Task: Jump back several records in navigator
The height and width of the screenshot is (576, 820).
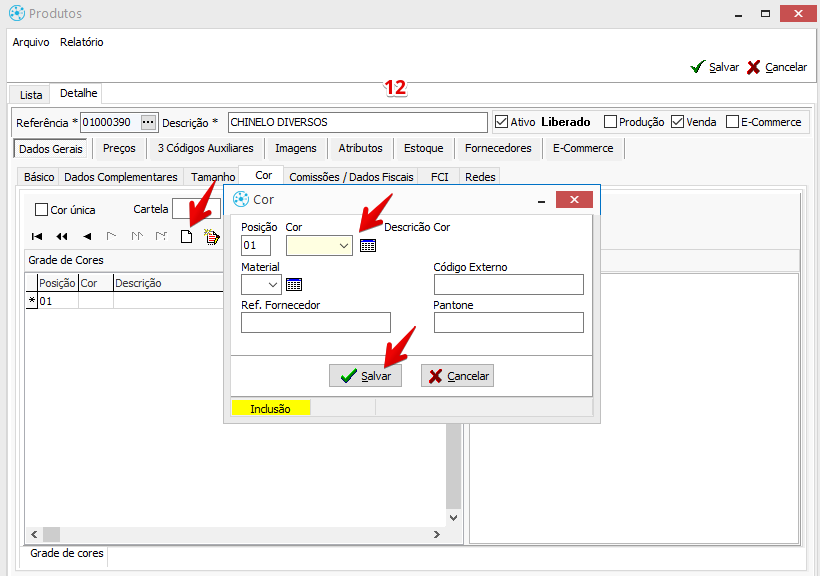Action: pos(62,237)
